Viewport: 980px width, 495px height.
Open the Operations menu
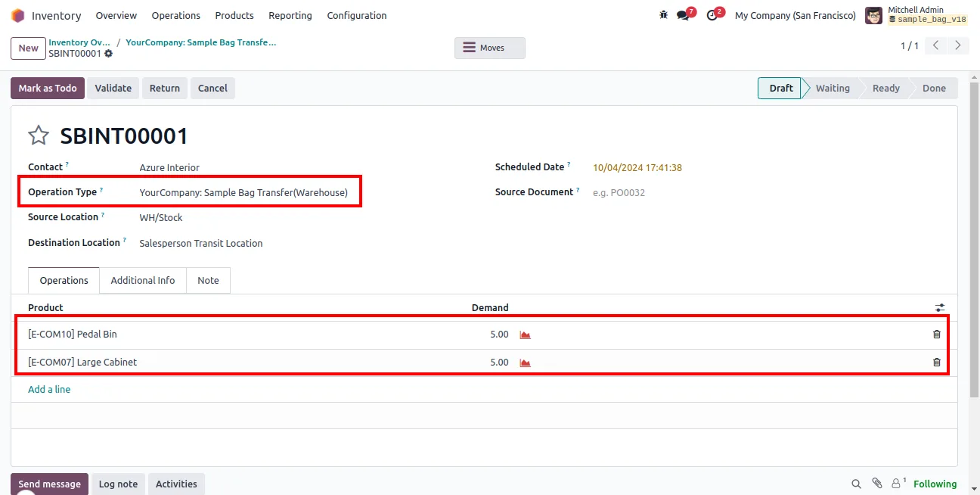pos(176,15)
